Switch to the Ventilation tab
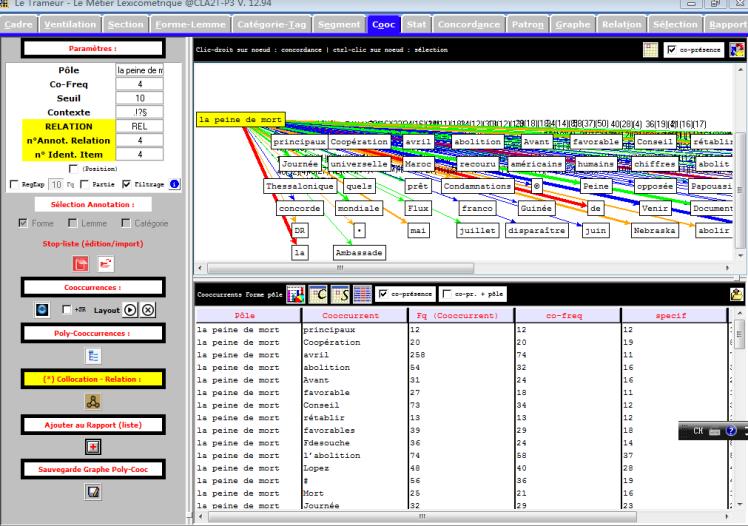748x526 pixels. 70,24
